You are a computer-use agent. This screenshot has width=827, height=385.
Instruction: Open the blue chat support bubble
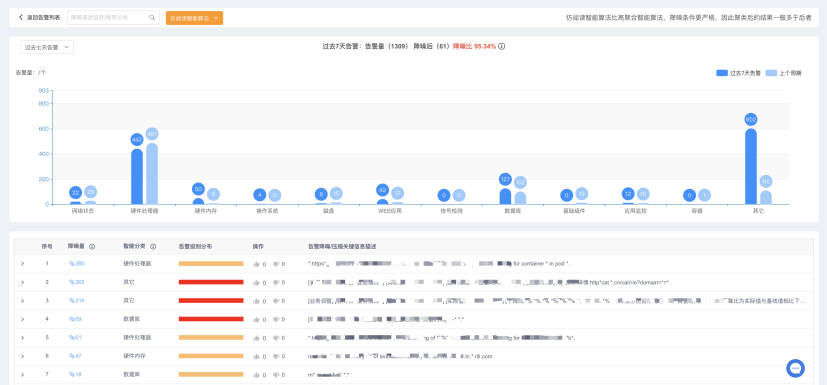point(795,368)
